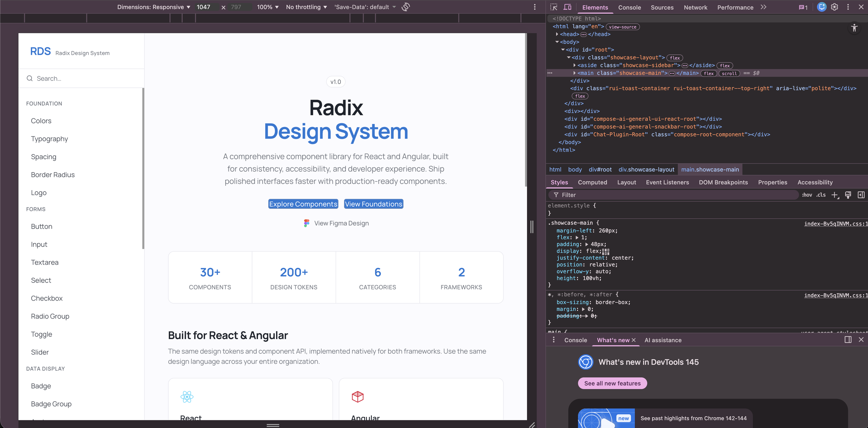Click the page's vertical scrollbar thumb
This screenshot has width=868, height=428.
click(526, 110)
